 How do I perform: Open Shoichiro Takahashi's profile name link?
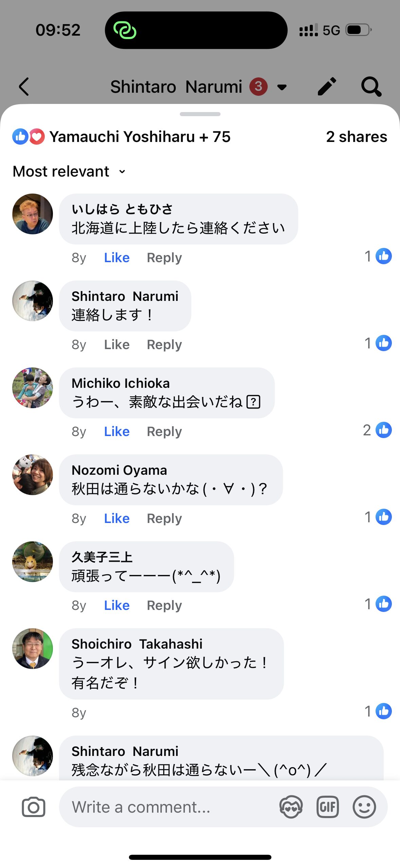pos(137,644)
